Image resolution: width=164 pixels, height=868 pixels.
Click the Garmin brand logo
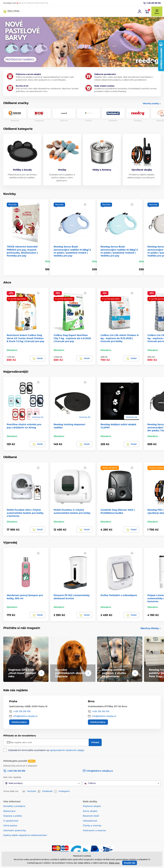[64, 113]
